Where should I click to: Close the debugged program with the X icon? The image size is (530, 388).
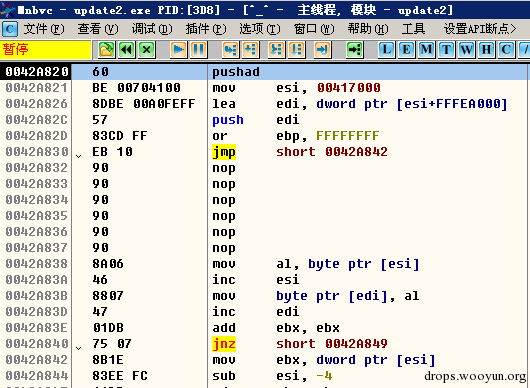(147, 50)
